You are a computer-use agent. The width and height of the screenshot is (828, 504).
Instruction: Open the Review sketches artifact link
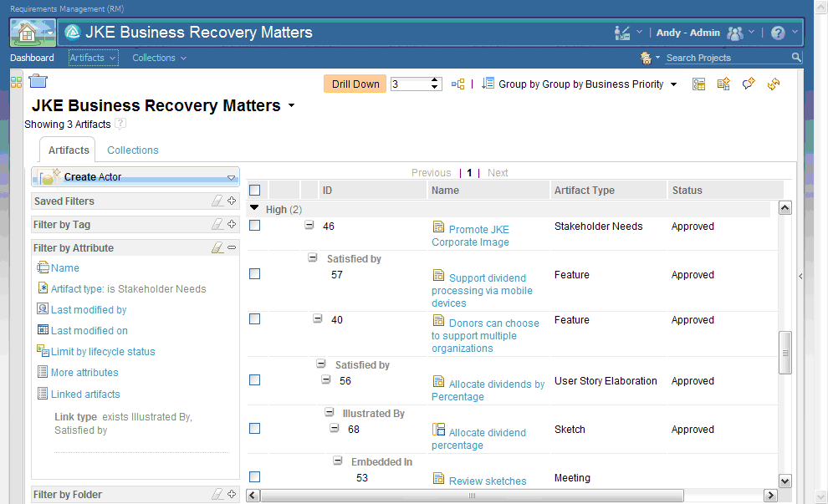coord(488,481)
